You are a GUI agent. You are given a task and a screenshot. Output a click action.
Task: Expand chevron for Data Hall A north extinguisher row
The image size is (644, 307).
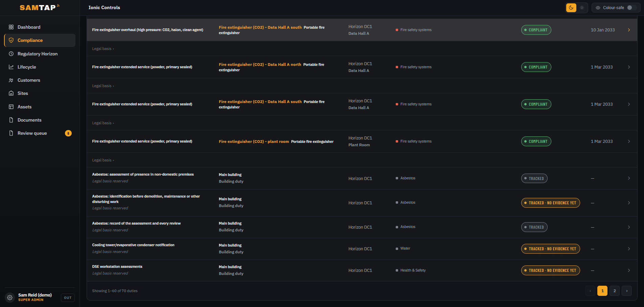[629, 67]
